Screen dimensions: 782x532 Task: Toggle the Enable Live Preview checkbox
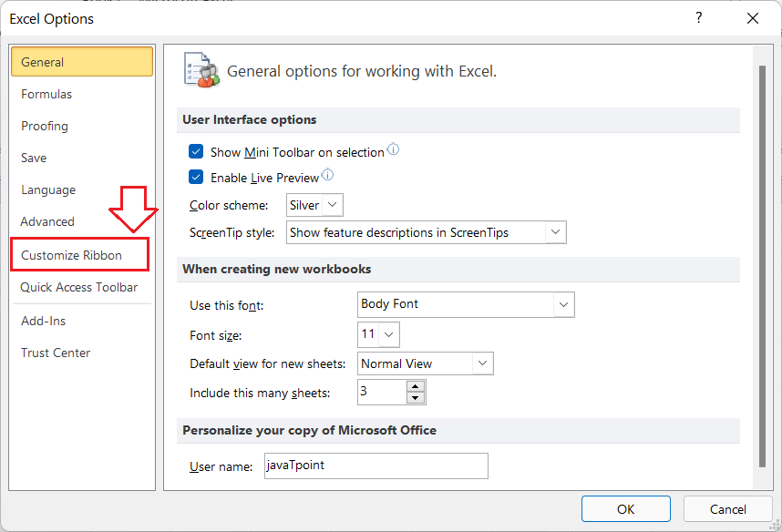coord(196,177)
